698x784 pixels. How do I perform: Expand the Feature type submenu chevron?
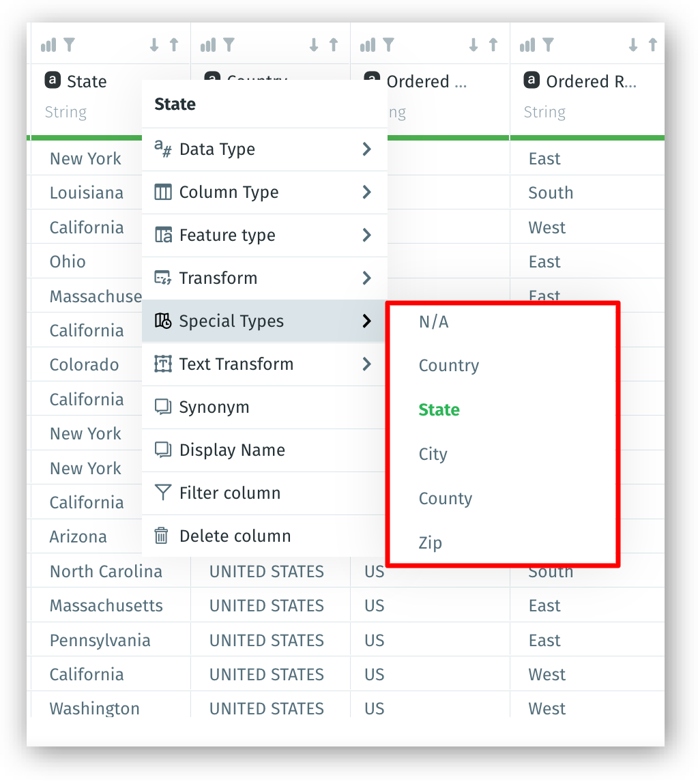(x=366, y=235)
